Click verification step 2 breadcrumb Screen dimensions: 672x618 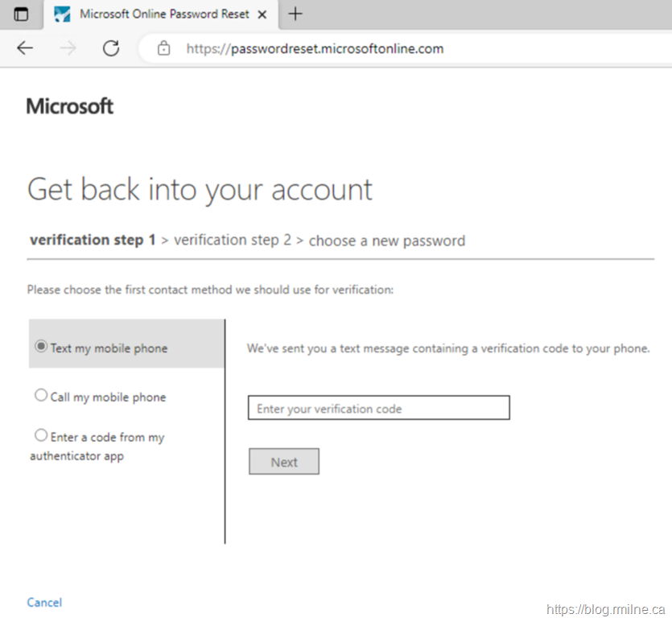tap(233, 240)
